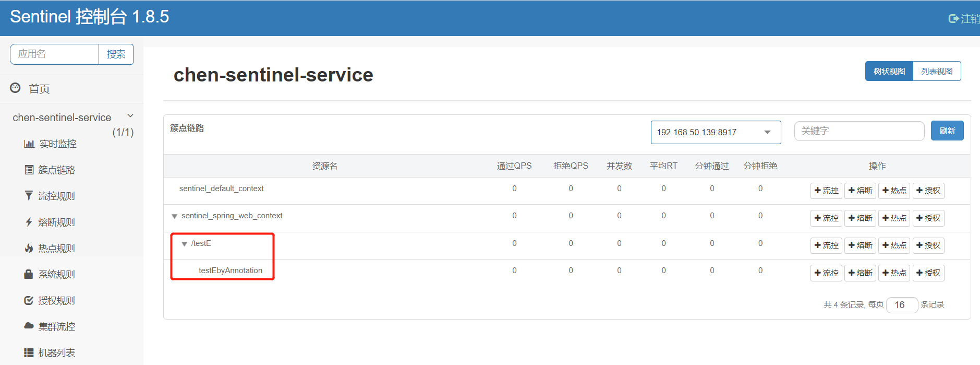The image size is (980, 365).
Task: Switch to tree view (树状视图)
Action: point(889,71)
